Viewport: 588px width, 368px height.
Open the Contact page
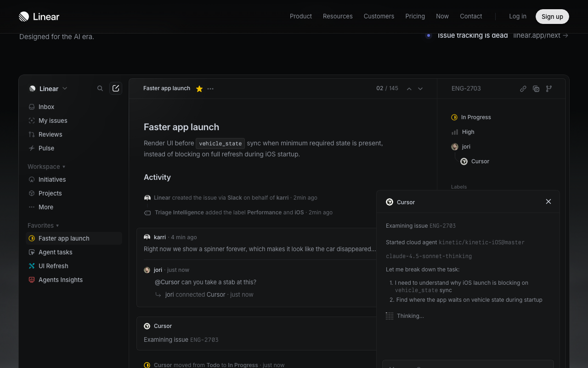coord(471,16)
